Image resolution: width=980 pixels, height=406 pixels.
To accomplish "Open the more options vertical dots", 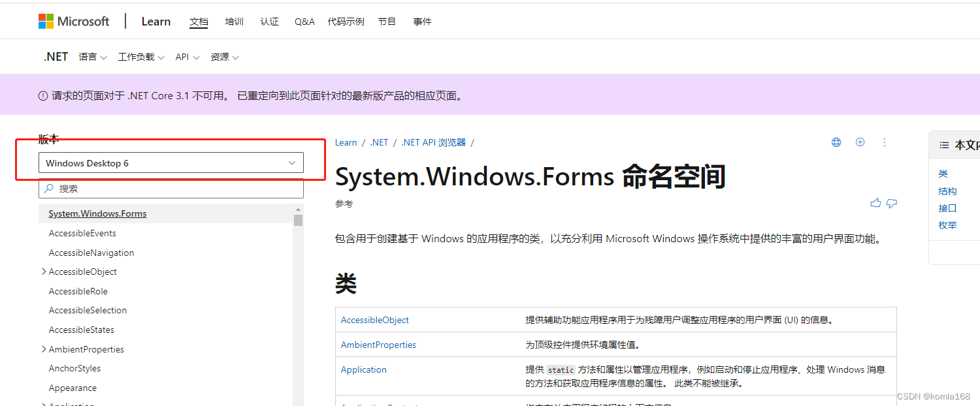I will click(885, 142).
